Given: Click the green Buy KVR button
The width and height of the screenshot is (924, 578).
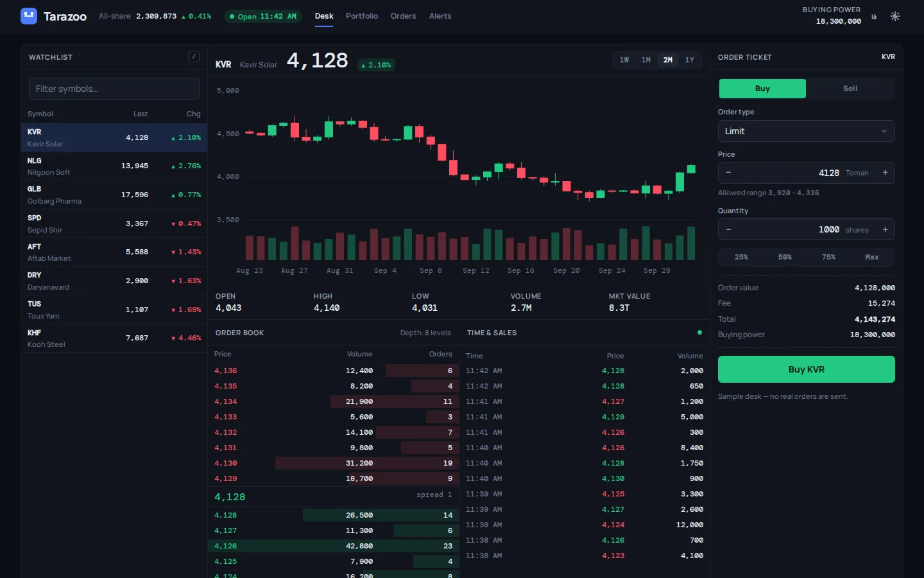Looking at the screenshot, I should click(806, 369).
